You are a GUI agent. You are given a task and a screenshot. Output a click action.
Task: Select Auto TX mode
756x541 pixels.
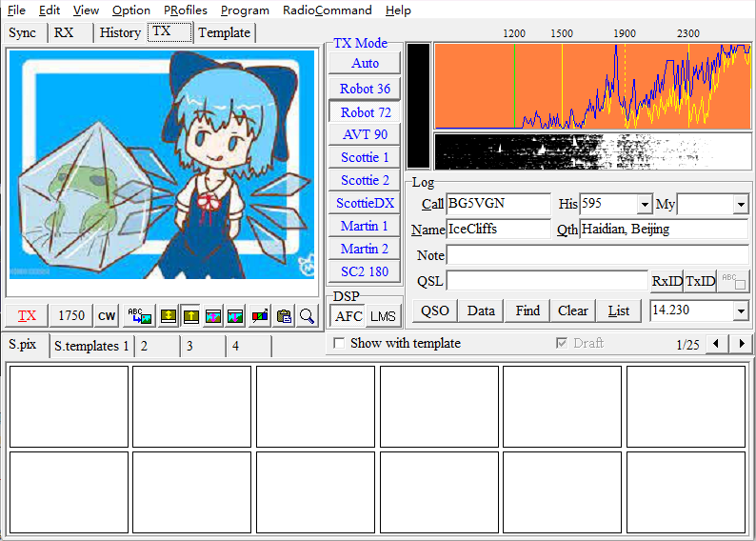365,63
